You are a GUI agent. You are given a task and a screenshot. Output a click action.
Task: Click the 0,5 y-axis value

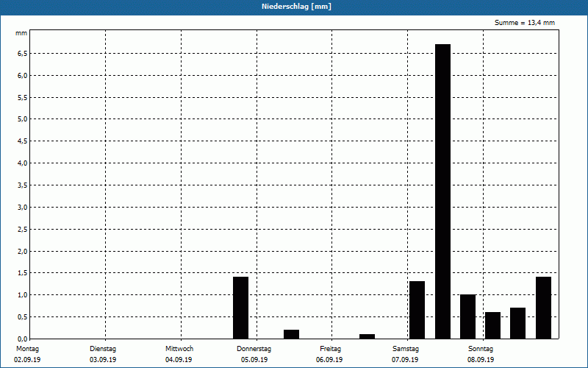(23, 317)
